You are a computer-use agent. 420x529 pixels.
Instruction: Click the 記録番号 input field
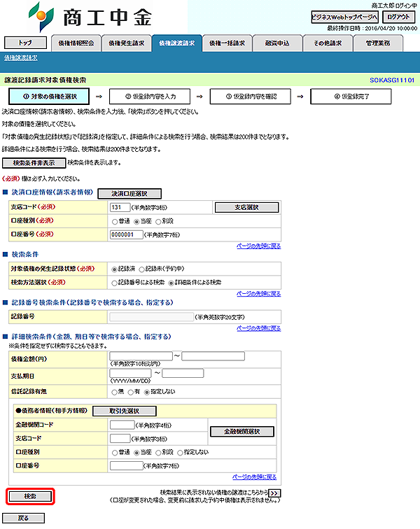click(x=152, y=317)
